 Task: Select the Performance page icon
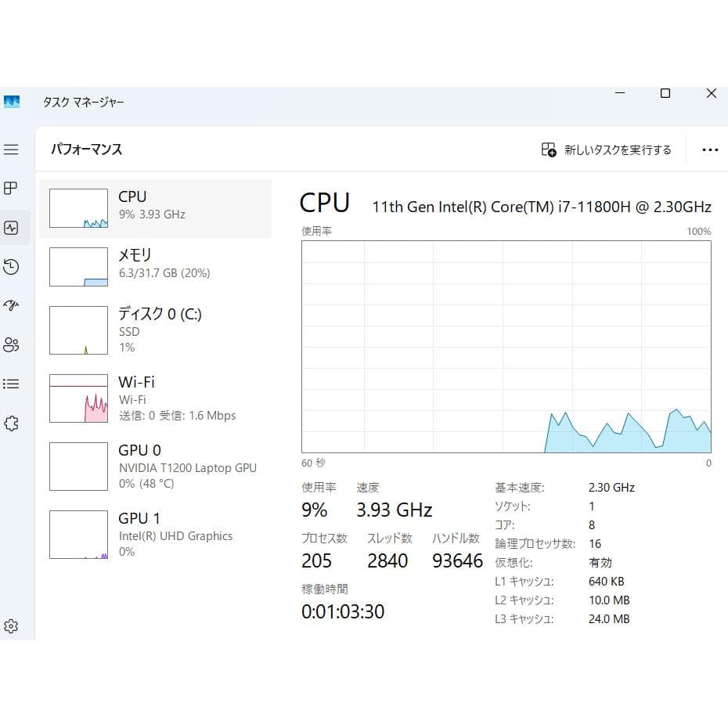tap(11, 228)
